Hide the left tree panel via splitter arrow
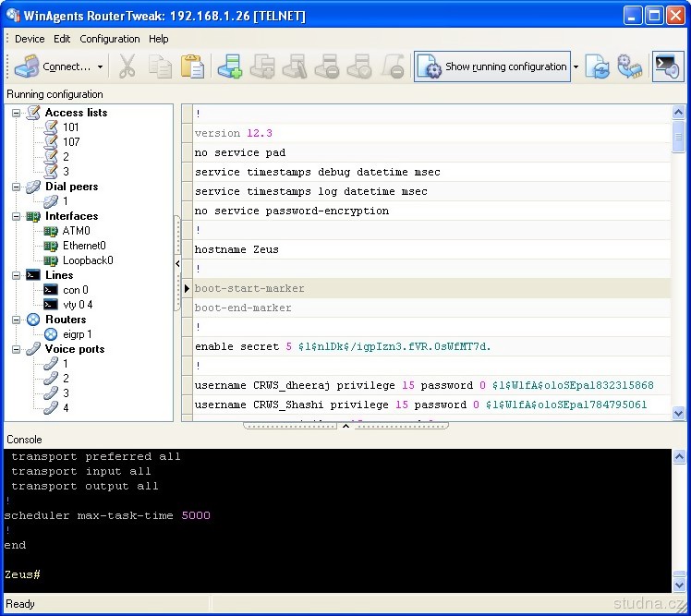The width and height of the screenshot is (691, 616). (x=177, y=263)
